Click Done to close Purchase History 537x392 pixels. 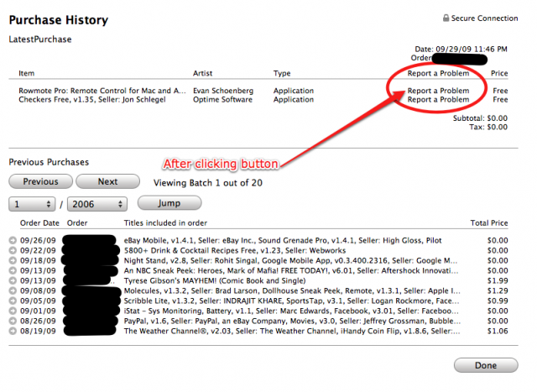tap(486, 365)
